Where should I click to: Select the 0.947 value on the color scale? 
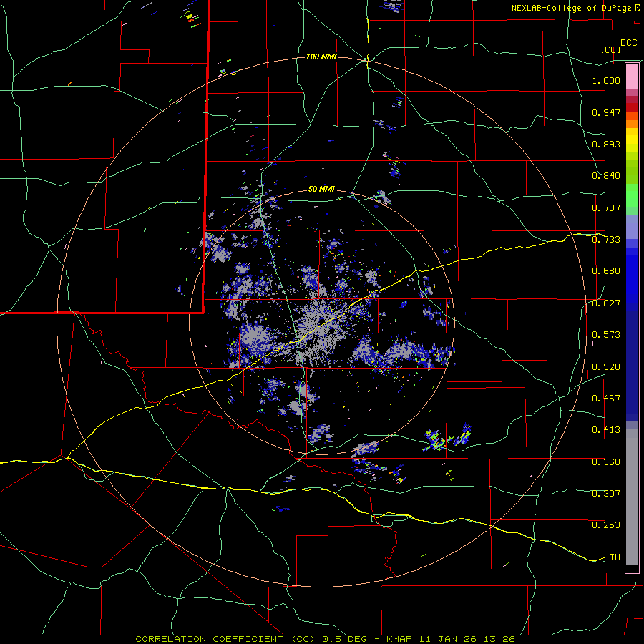tap(606, 112)
